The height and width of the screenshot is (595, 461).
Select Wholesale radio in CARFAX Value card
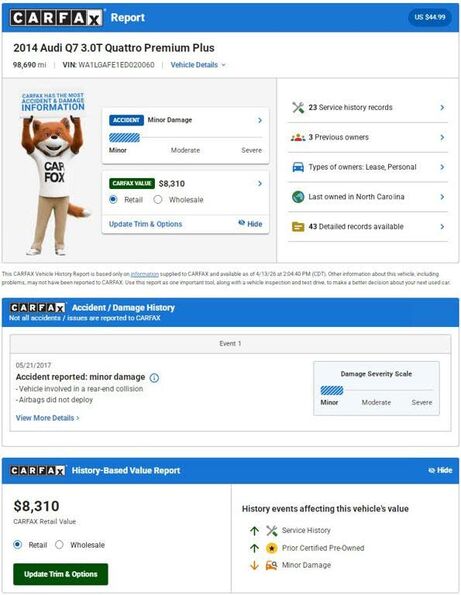pos(158,199)
